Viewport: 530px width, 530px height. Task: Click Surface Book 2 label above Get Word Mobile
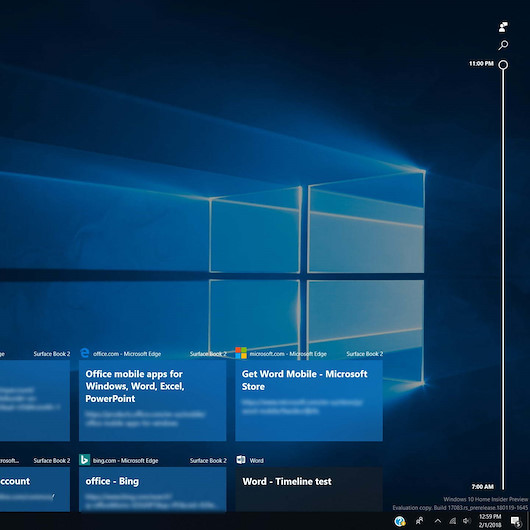point(365,354)
